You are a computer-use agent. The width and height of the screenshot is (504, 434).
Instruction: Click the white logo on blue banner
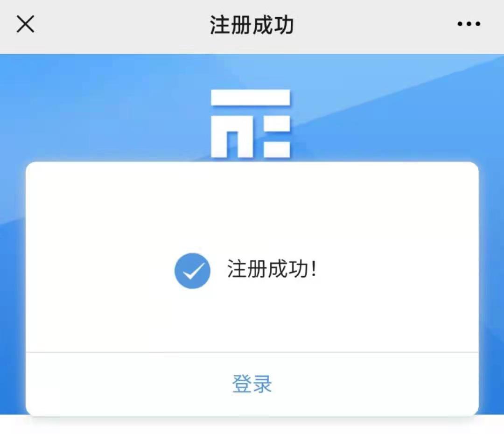click(251, 124)
